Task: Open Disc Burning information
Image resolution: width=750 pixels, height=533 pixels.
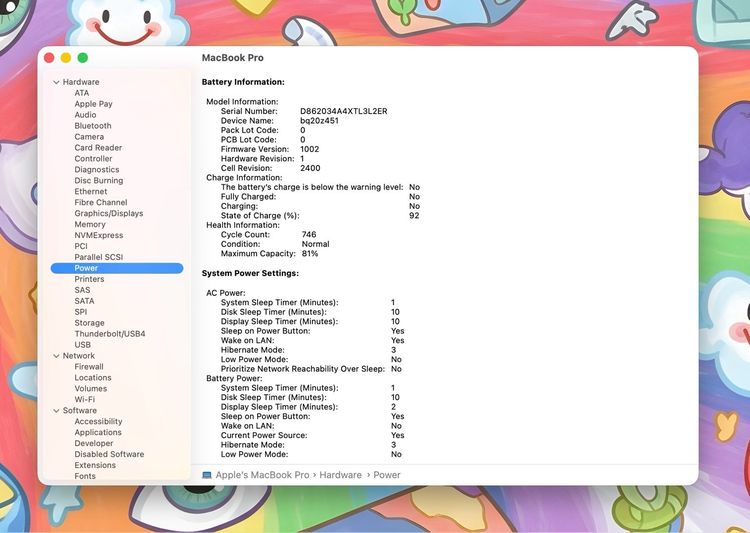Action: [x=99, y=181]
